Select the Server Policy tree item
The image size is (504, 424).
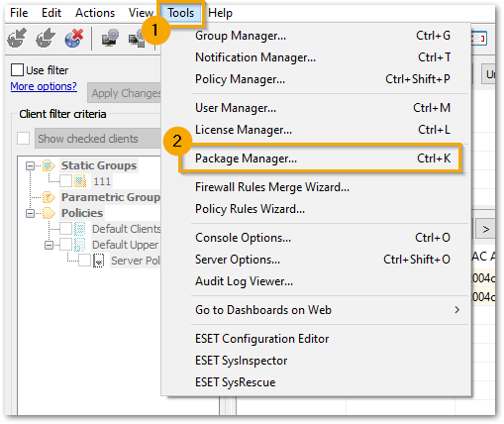click(136, 261)
